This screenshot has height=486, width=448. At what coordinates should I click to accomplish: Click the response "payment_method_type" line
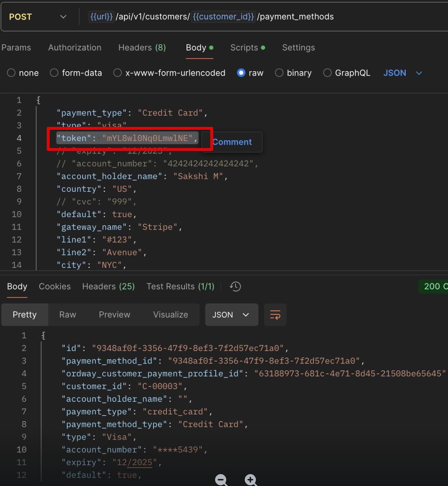[155, 424]
